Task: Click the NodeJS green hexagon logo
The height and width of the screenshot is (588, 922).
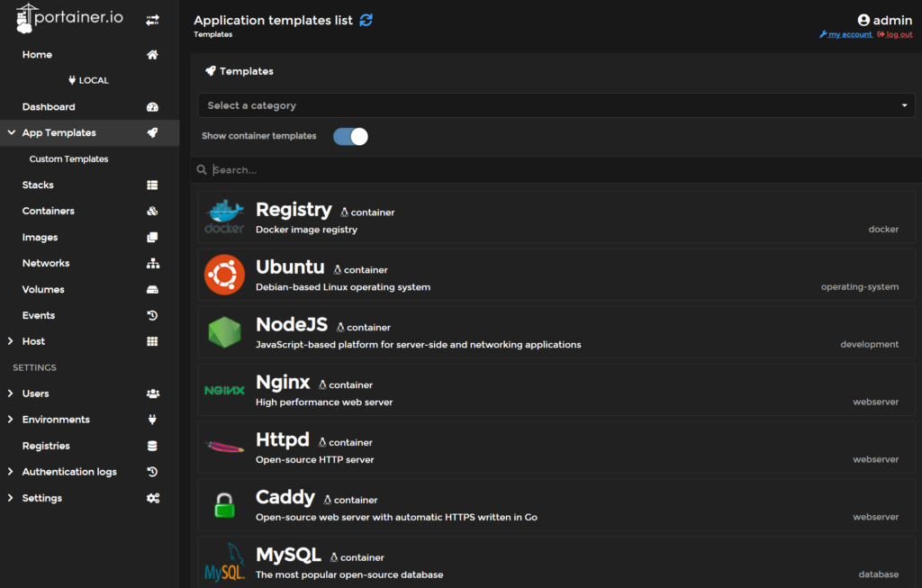Action: pyautogui.click(x=224, y=332)
